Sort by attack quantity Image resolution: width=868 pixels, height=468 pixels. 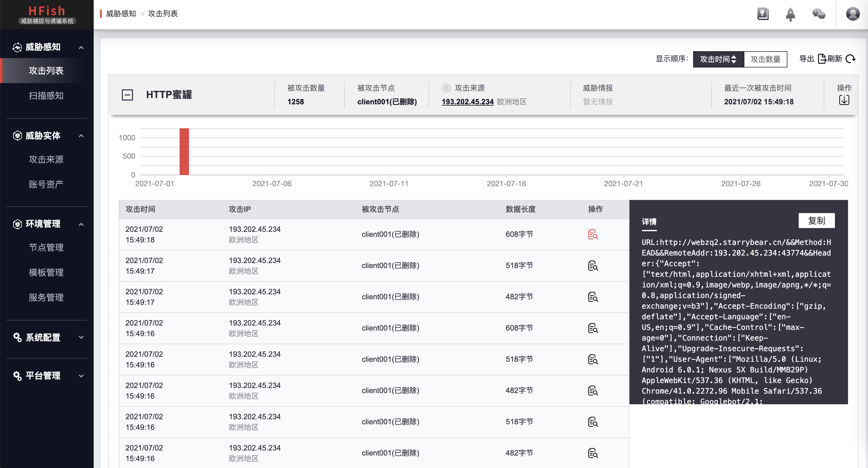[765, 59]
